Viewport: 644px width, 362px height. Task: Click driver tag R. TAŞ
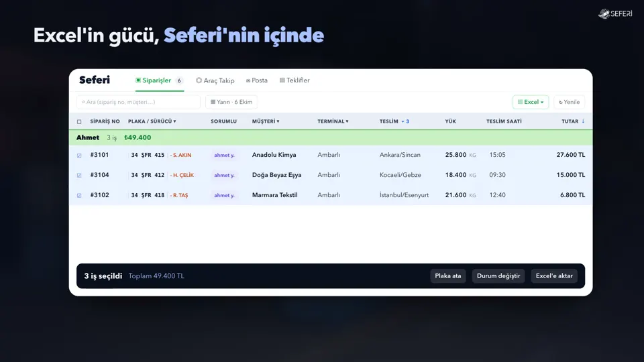(x=179, y=195)
